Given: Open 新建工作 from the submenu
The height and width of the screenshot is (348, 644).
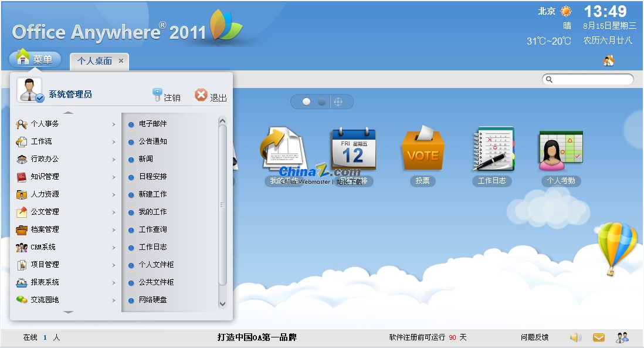Looking at the screenshot, I should (x=152, y=194).
